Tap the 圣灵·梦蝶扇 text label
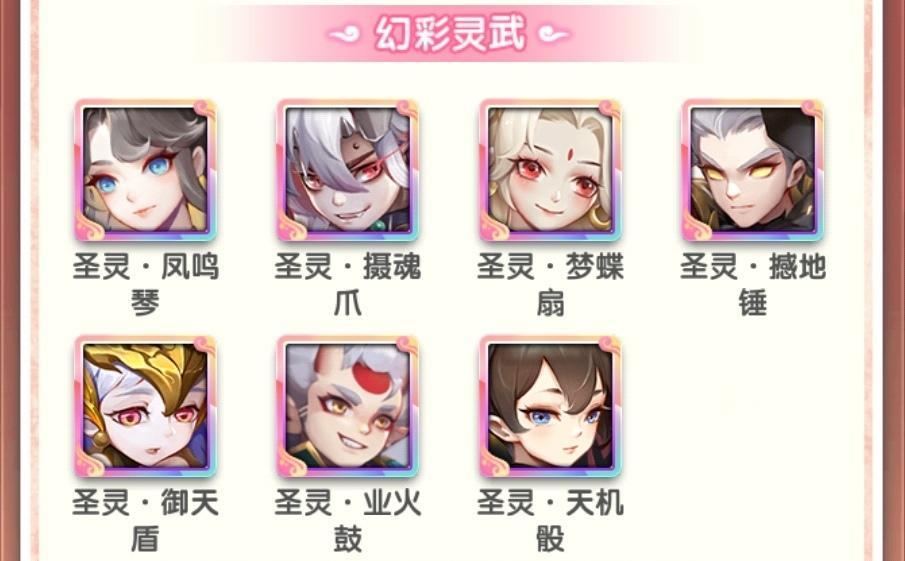This screenshot has width=905, height=561. [551, 285]
